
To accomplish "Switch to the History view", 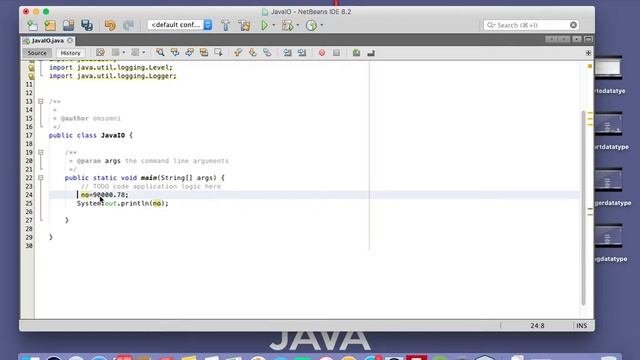I will point(70,53).
